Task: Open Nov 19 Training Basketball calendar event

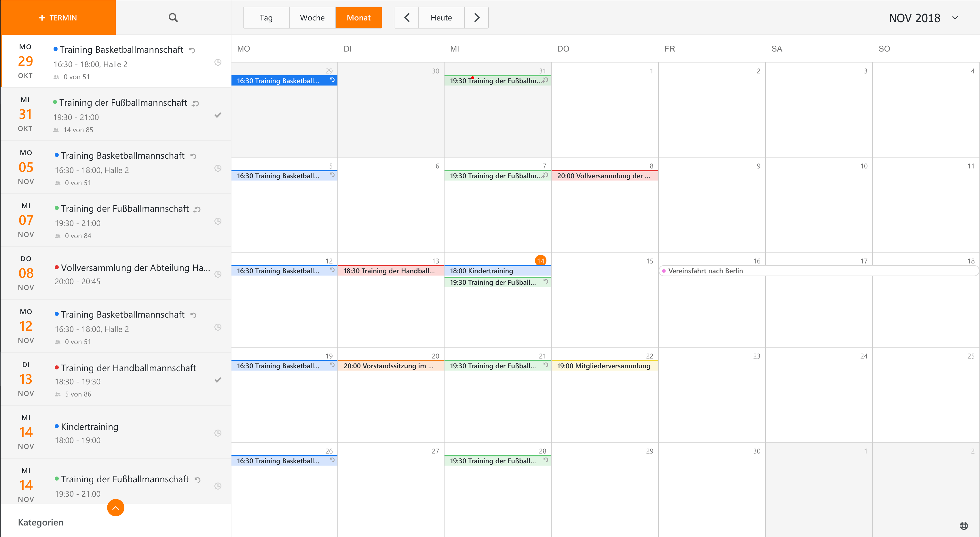Action: pyautogui.click(x=284, y=366)
